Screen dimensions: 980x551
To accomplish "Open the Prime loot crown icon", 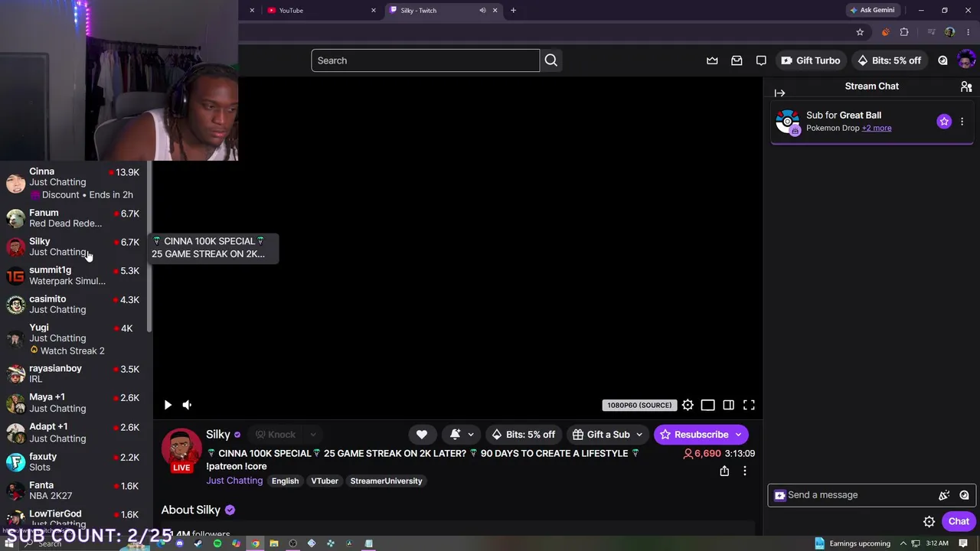I will point(712,60).
